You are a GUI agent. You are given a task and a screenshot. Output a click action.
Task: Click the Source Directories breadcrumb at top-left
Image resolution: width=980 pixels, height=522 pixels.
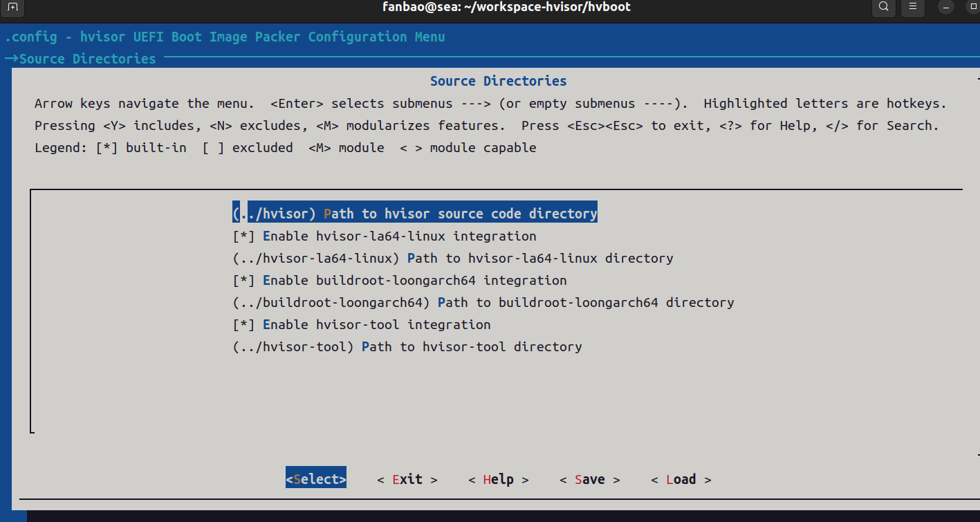point(87,59)
